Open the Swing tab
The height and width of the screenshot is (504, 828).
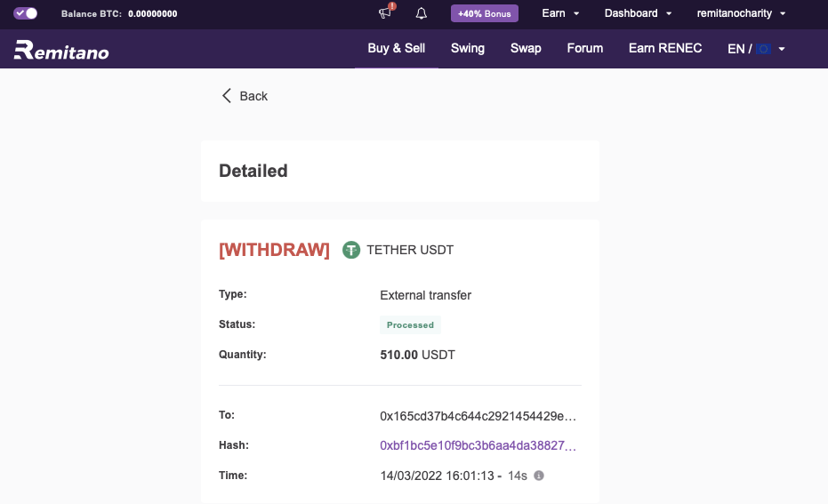click(x=467, y=48)
